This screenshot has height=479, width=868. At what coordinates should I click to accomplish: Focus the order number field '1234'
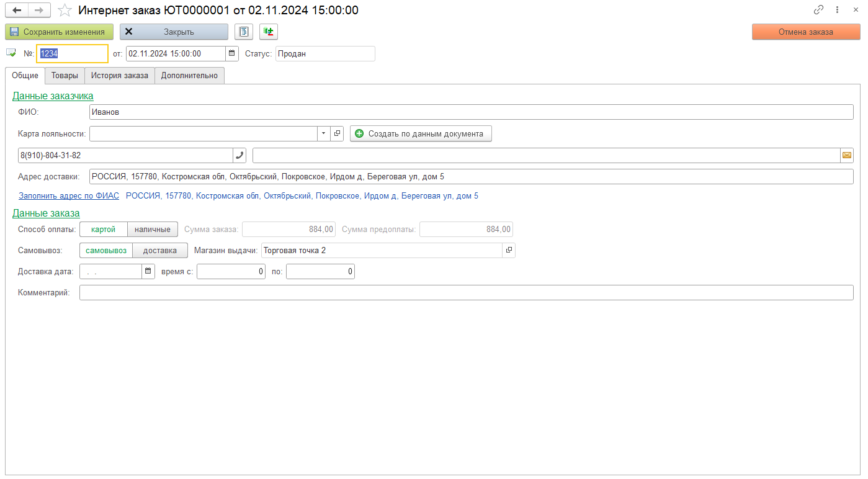point(72,53)
